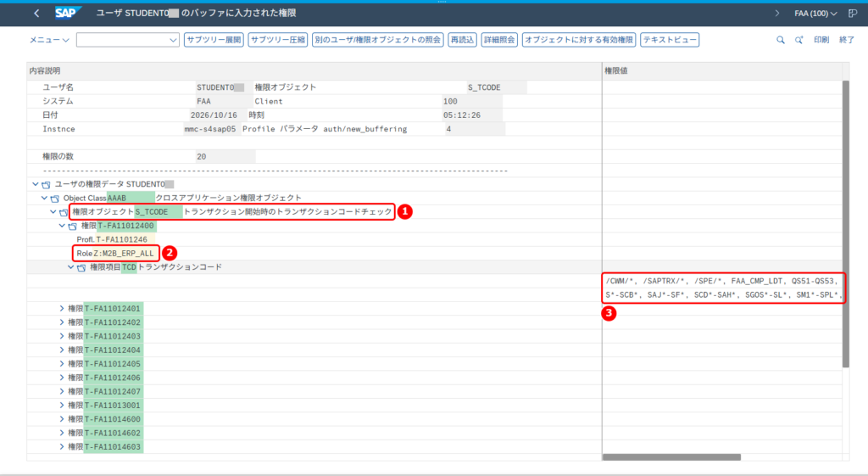
Task: Expand 権限 T-FA11012407
Action: click(x=62, y=392)
